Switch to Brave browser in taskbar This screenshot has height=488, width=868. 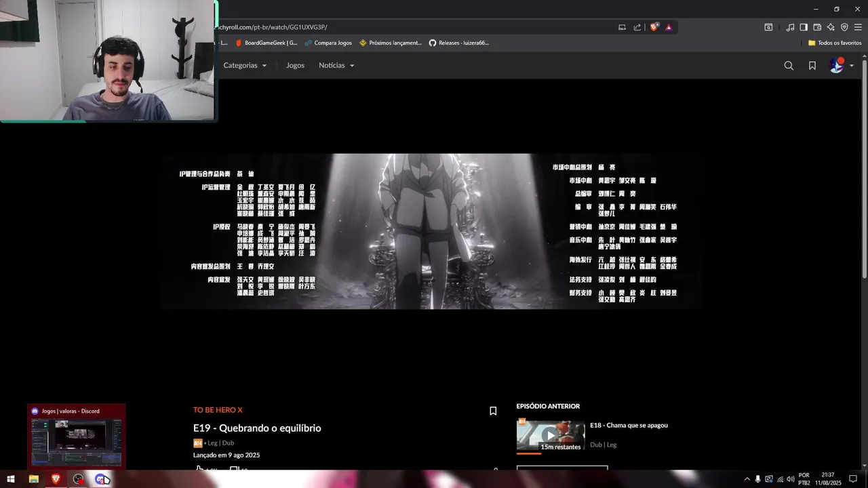pos(56,479)
